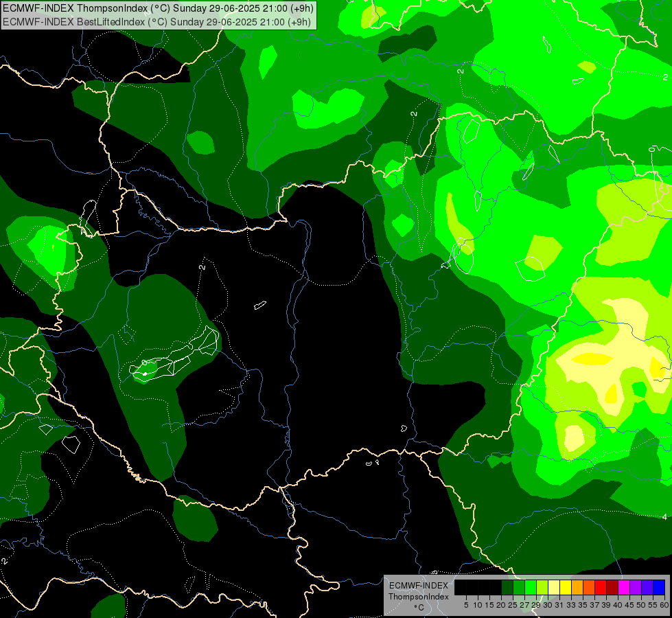Click the ThompsonIndex title line at top

158,8
